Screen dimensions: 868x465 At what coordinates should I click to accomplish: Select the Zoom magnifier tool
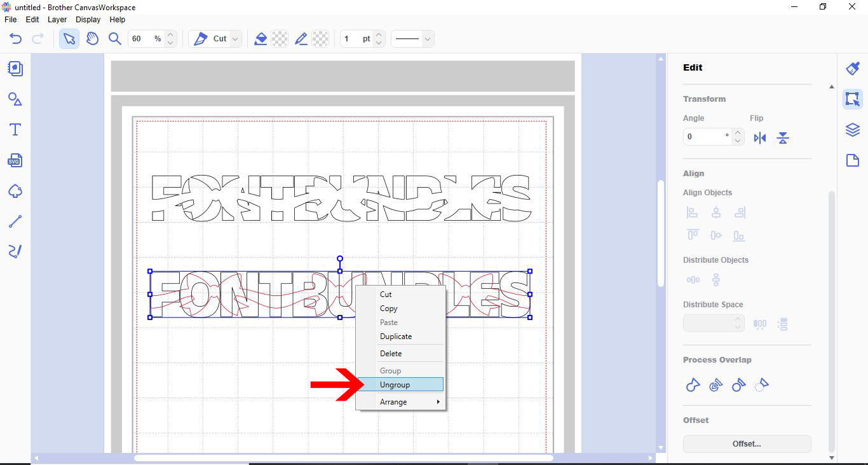pyautogui.click(x=114, y=39)
